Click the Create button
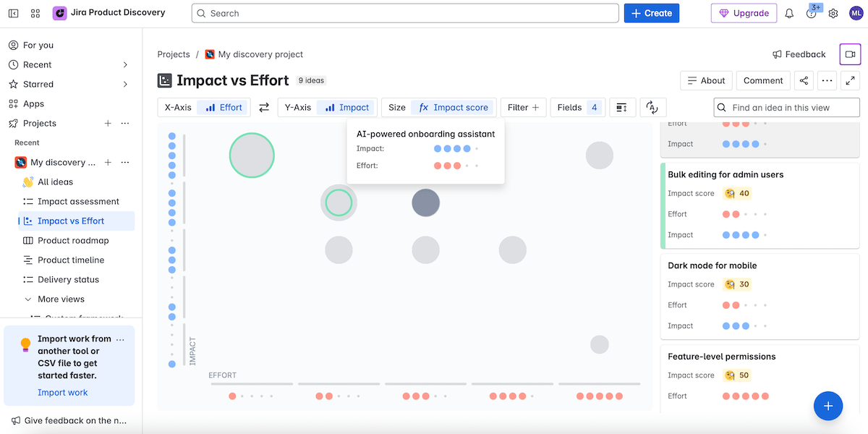 coord(651,13)
